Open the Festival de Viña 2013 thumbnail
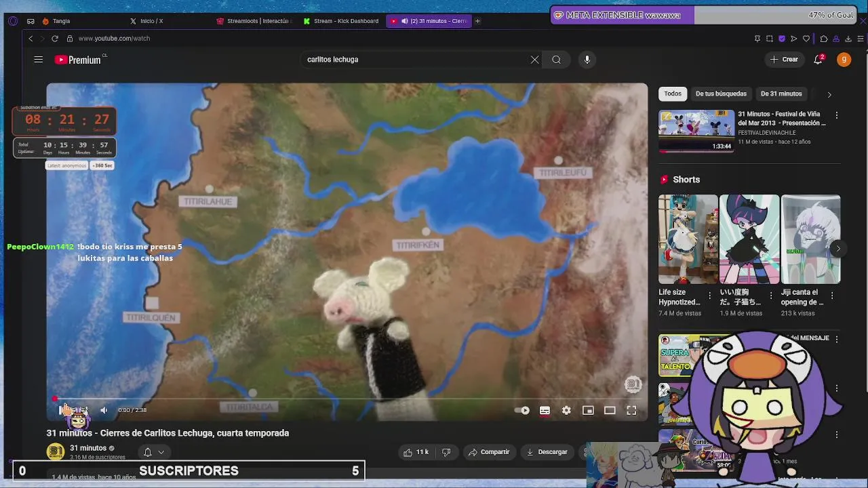The width and height of the screenshot is (868, 488). (696, 131)
